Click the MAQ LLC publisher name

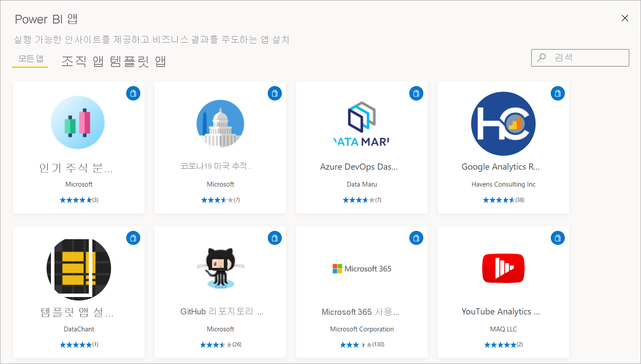click(503, 329)
